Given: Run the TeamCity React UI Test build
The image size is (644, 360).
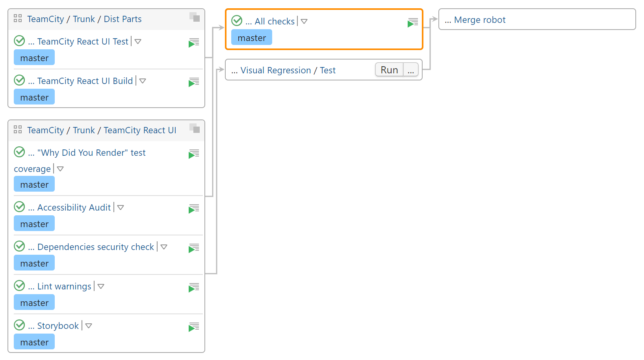Looking at the screenshot, I should click(194, 42).
